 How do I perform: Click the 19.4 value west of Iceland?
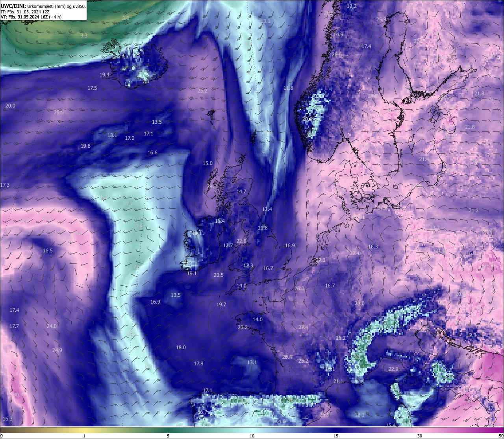[104, 74]
